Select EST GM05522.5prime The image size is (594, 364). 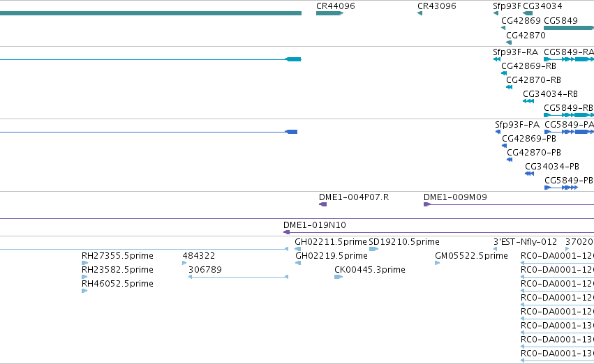coord(437,263)
